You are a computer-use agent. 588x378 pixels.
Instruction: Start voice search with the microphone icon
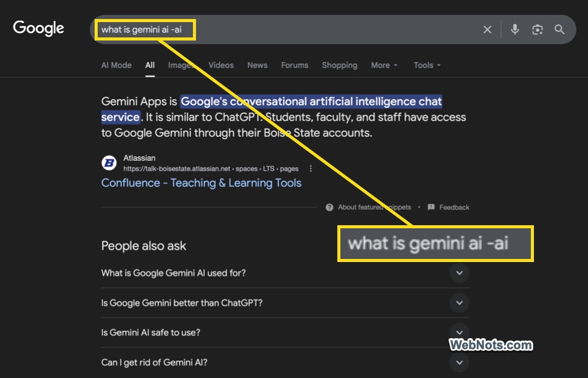[x=515, y=29]
